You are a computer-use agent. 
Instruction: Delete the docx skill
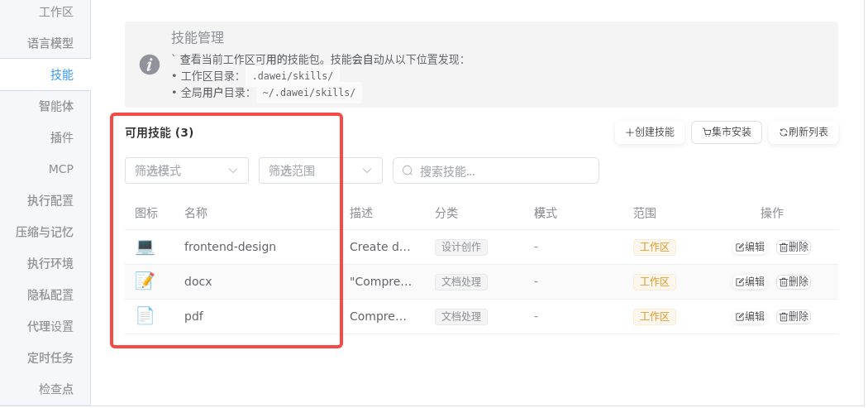tap(794, 281)
